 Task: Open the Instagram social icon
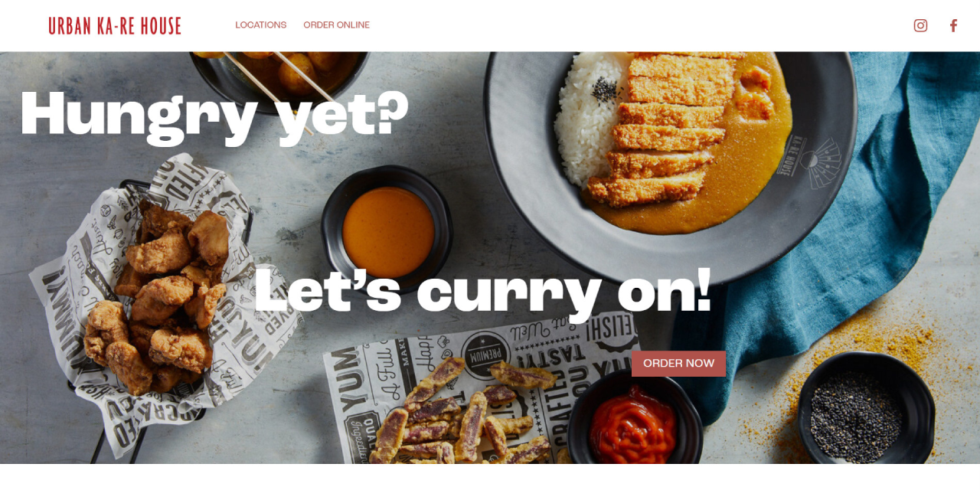[920, 25]
